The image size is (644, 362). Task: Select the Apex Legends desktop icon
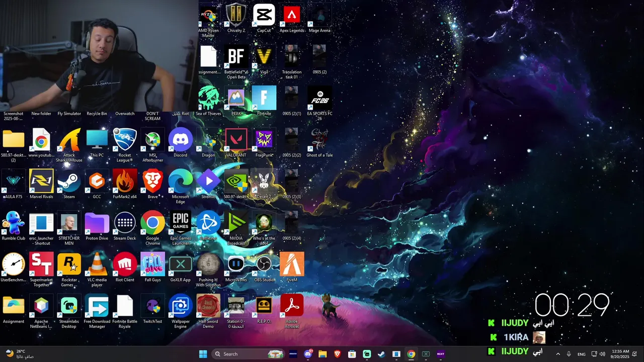(x=292, y=15)
